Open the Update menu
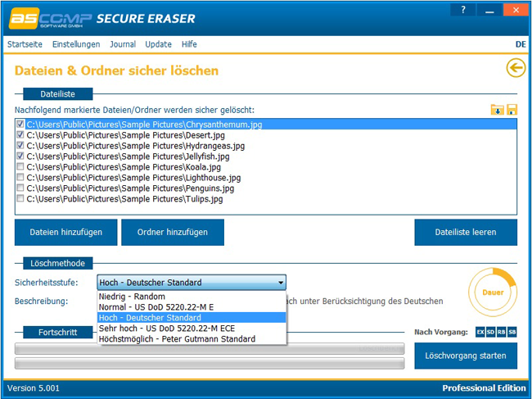Screen dimensions: 532x399 [159, 44]
